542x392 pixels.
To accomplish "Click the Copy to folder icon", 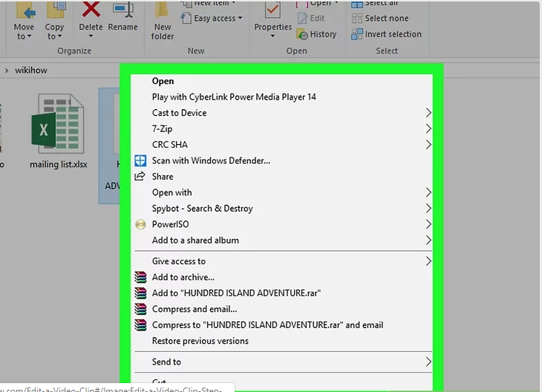I will [56, 10].
